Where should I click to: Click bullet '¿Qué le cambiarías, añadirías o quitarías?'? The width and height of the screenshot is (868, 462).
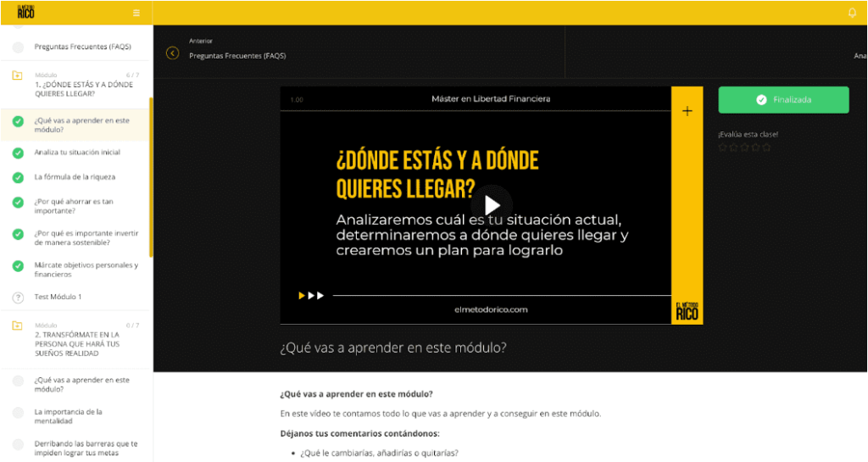[x=379, y=453]
